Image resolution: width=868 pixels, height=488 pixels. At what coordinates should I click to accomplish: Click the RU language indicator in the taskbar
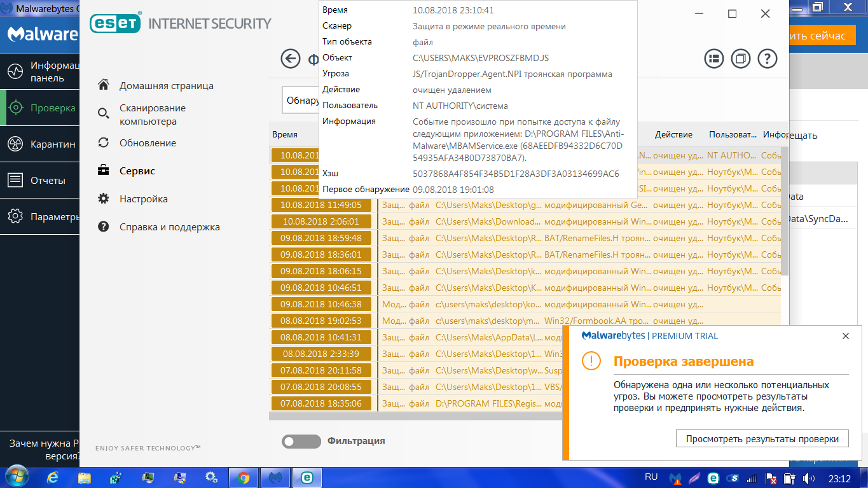coord(651,477)
